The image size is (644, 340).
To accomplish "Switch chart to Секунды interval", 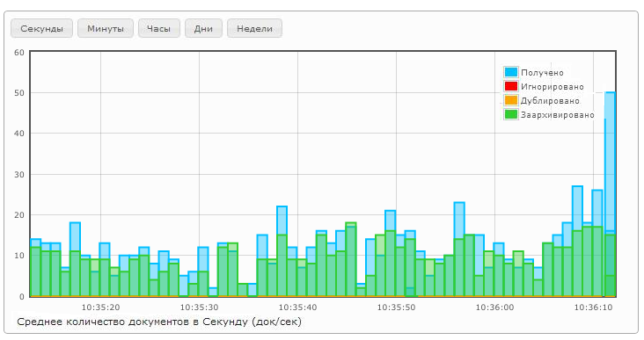I will click(42, 29).
